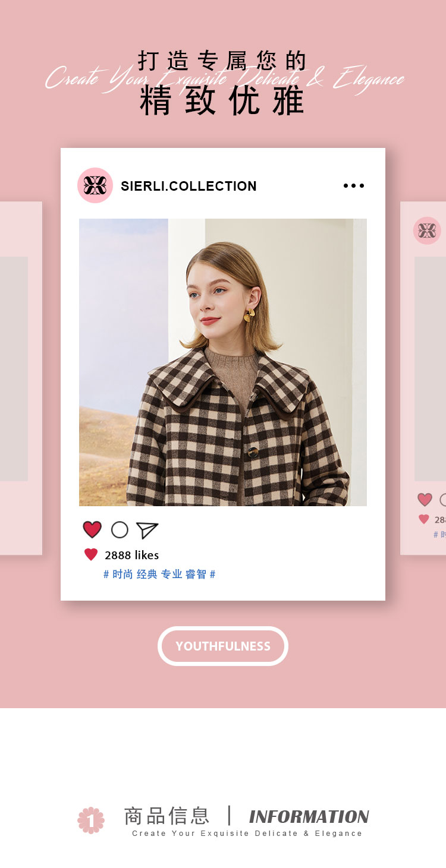Click the 商品信息 section heading
Screen dimensions: 446x868
coord(167,816)
